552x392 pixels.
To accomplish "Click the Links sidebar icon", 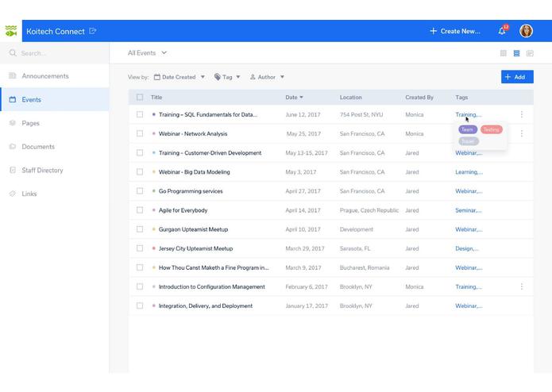I will click(x=13, y=194).
